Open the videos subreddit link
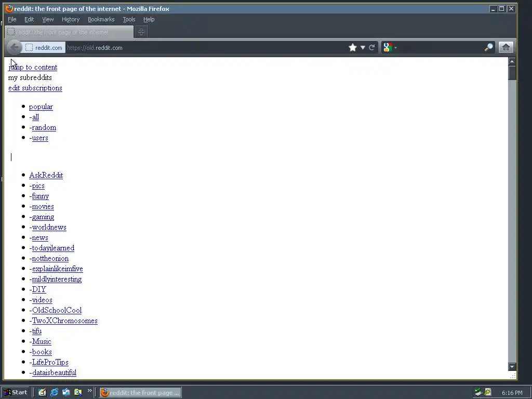The image size is (532, 399). click(x=42, y=300)
